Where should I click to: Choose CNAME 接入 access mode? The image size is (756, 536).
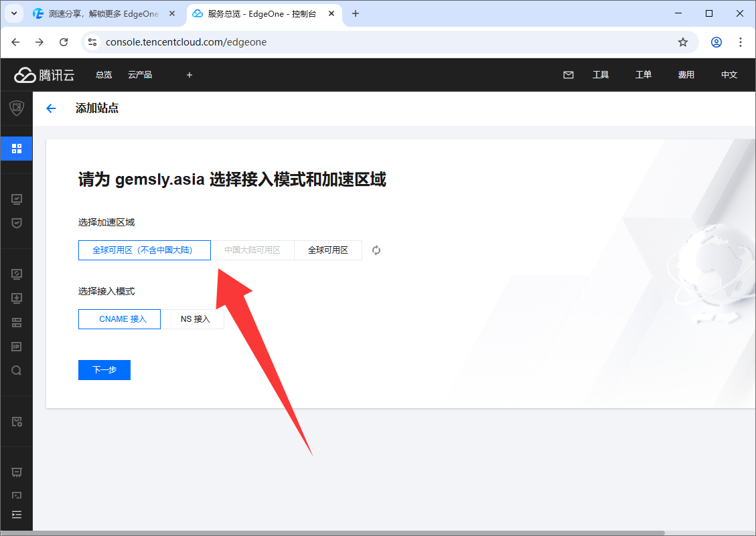point(120,319)
